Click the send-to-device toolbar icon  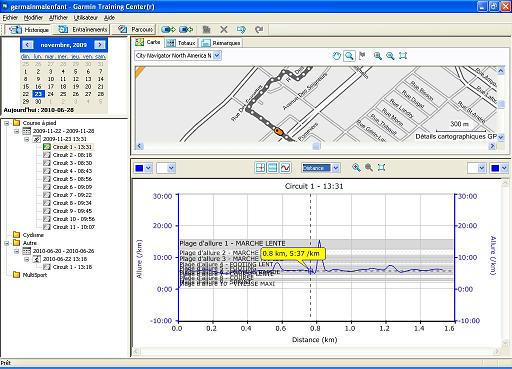click(168, 30)
